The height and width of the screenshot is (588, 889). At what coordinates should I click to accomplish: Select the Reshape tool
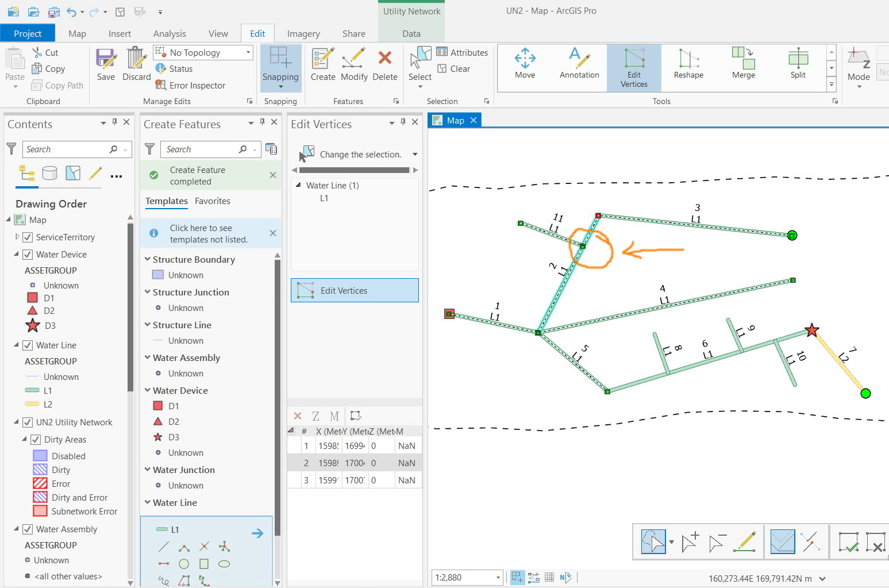tap(688, 64)
